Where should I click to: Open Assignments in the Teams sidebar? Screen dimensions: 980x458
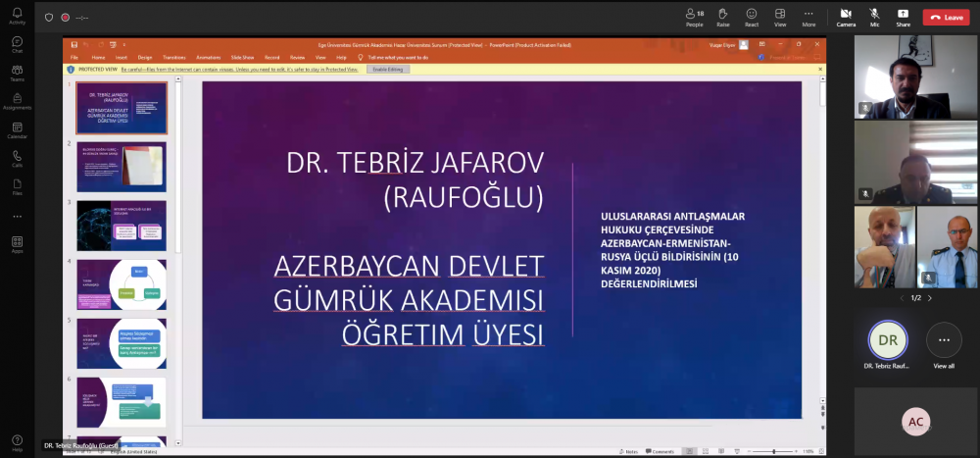pyautogui.click(x=17, y=101)
